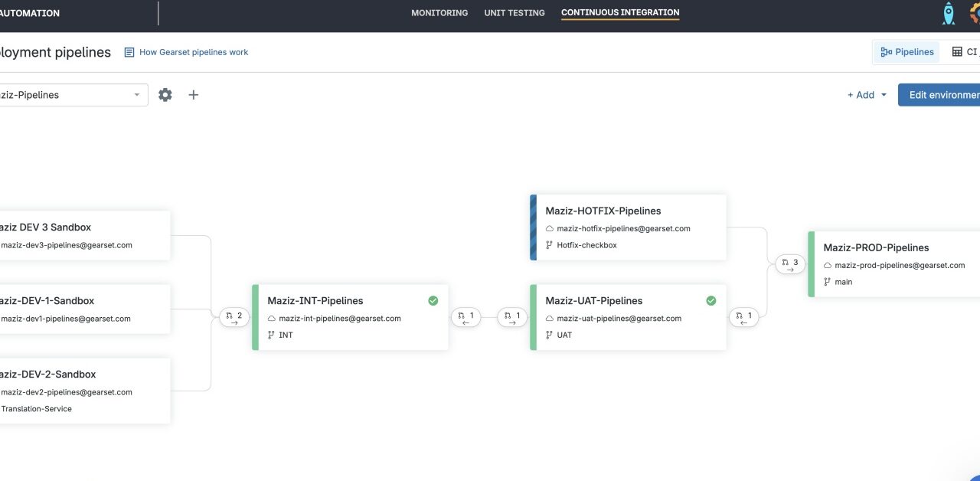Click the green check on Maziz-UAT-Pipelines
Image resolution: width=980 pixels, height=481 pixels.
point(710,300)
